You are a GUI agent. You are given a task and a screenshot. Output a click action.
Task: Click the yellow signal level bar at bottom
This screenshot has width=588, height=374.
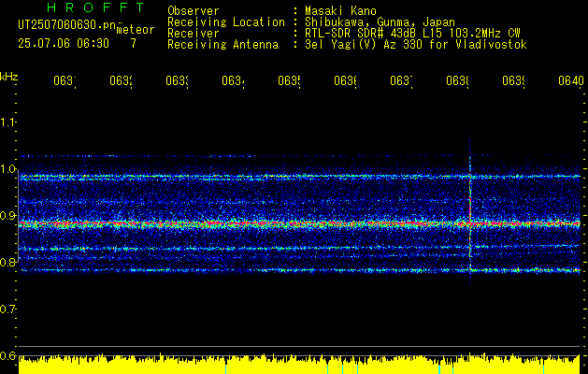point(299,365)
